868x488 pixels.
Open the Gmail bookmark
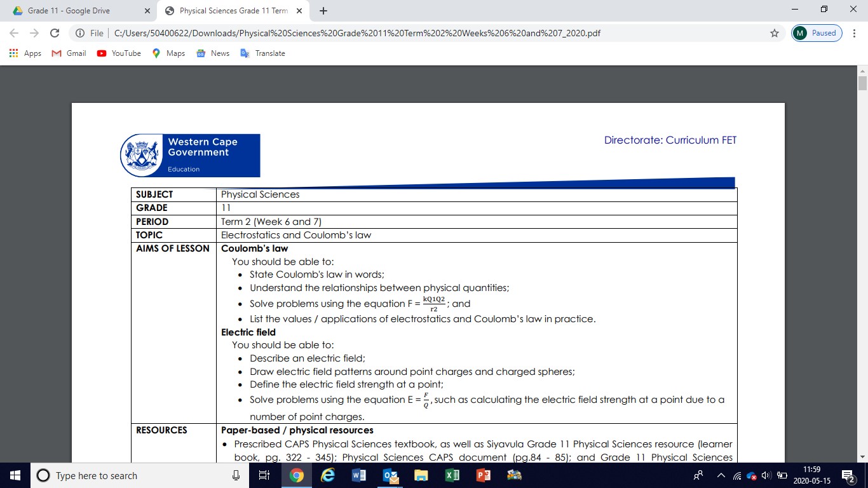pyautogui.click(x=69, y=53)
